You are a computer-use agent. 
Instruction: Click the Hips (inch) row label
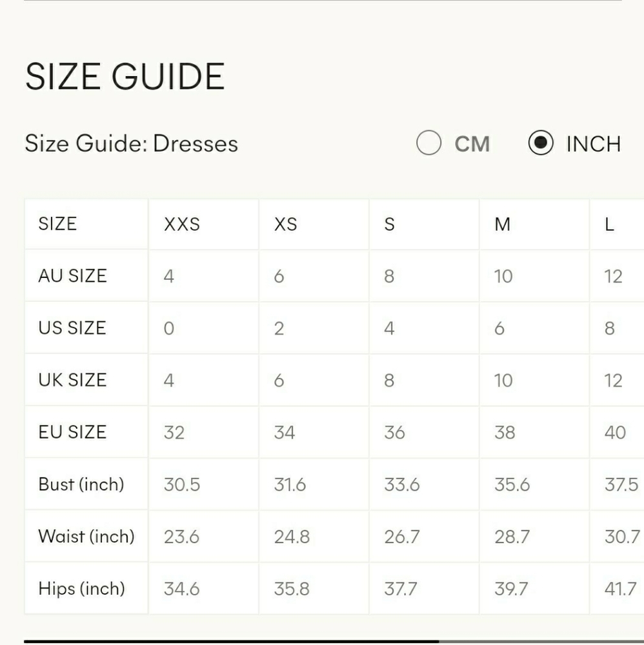pos(81,588)
